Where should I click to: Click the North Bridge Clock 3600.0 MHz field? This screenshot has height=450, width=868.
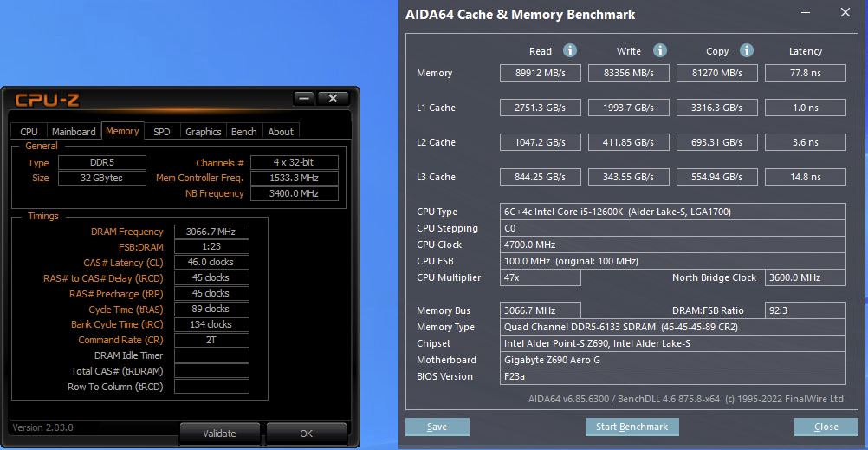click(806, 277)
